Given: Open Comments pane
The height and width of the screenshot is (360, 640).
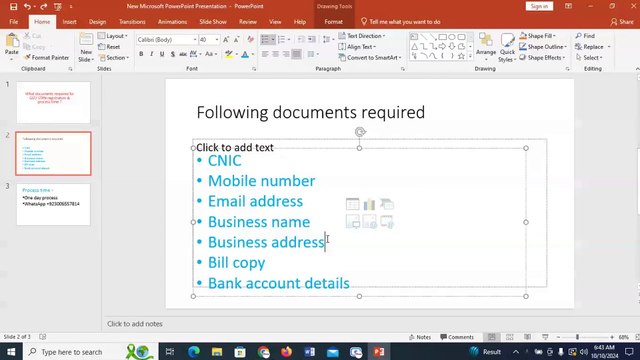Looking at the screenshot, I should click(x=457, y=337).
